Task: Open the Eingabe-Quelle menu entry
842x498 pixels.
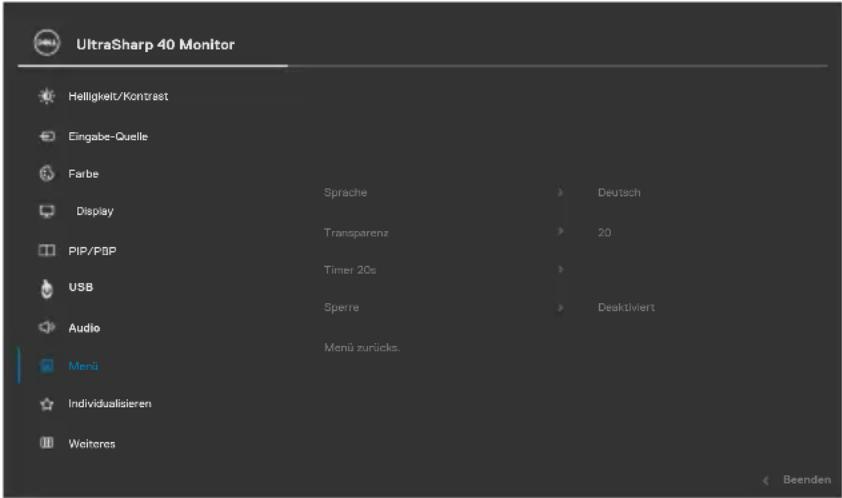Action: [108, 136]
